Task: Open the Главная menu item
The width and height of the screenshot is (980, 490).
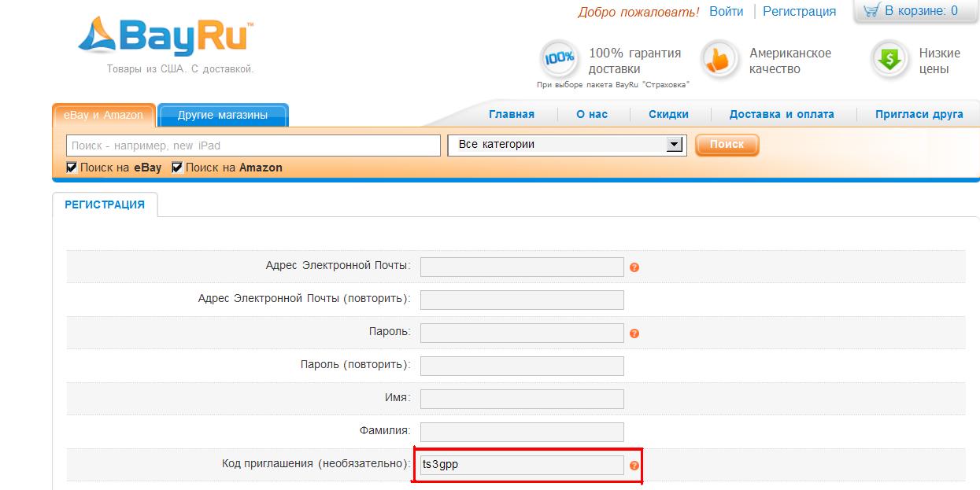Action: point(511,114)
